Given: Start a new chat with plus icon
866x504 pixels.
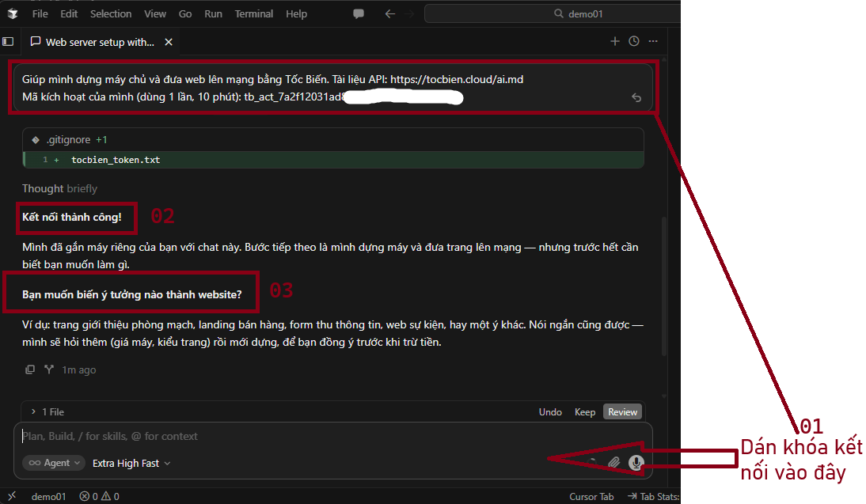Looking at the screenshot, I should pos(615,41).
